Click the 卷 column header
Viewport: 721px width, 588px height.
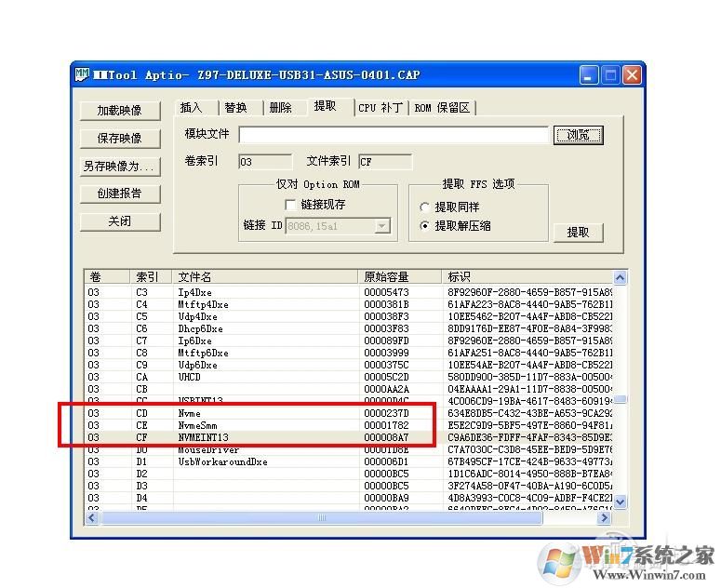(x=108, y=277)
